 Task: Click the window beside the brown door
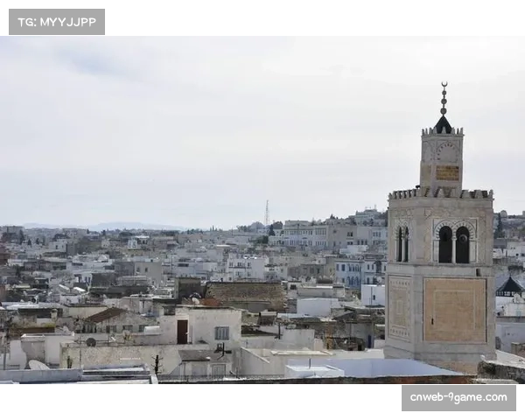(x=221, y=332)
